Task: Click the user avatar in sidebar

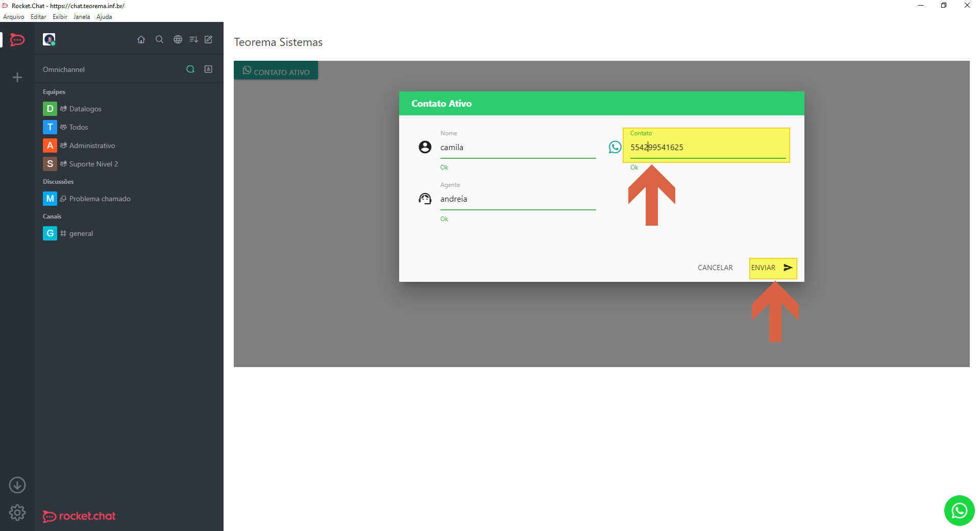Action: coord(49,39)
